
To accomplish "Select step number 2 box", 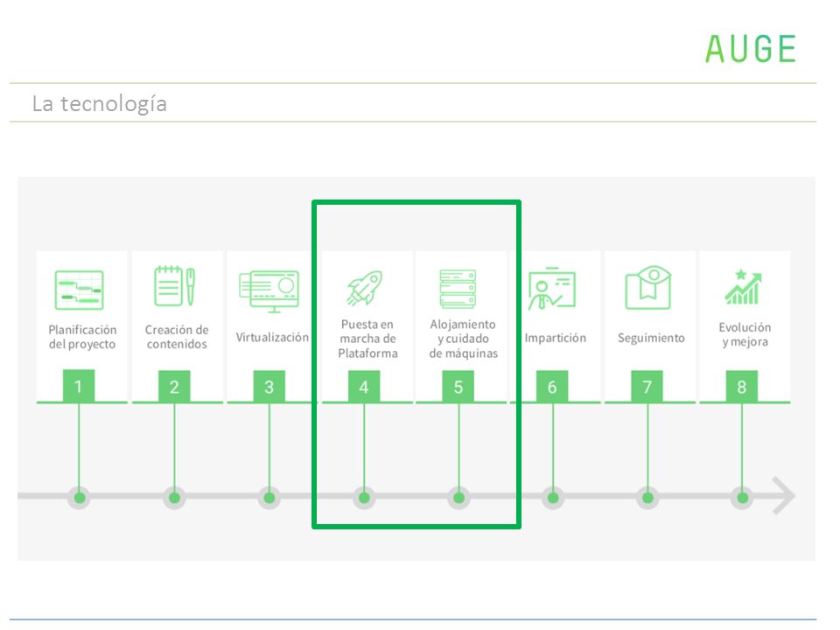I will [x=174, y=386].
